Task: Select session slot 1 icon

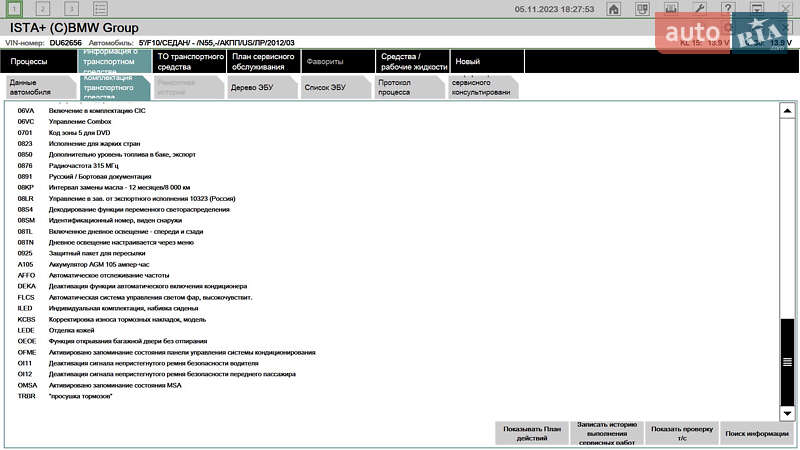Action: pos(15,9)
